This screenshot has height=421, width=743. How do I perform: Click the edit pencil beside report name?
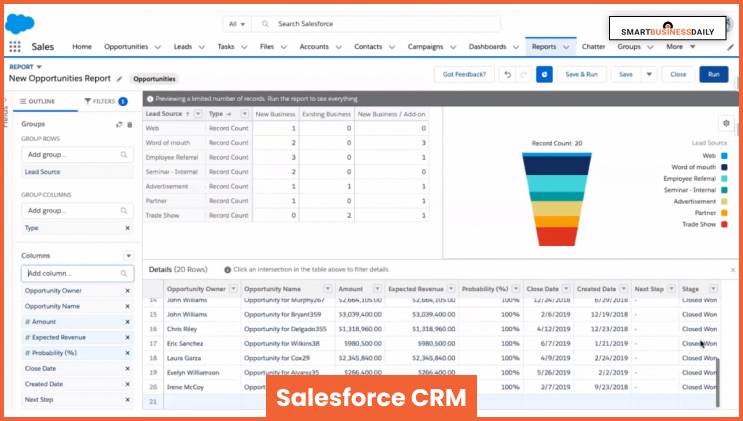pos(119,79)
